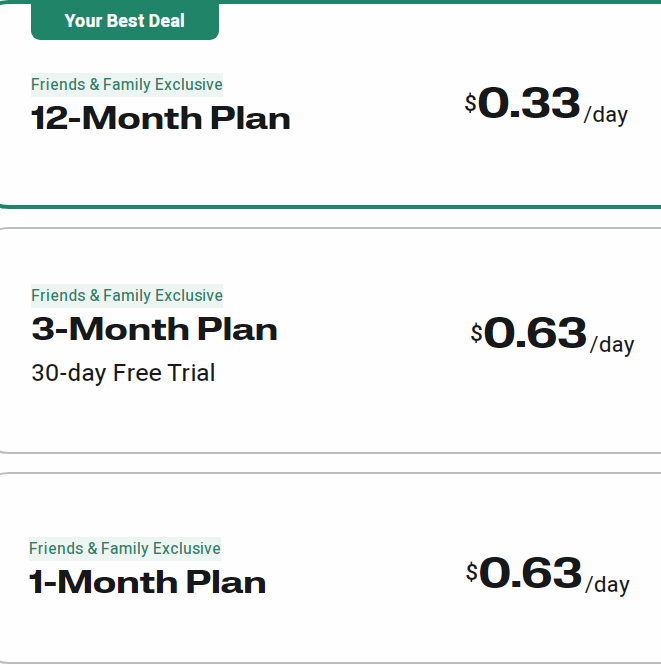Click the 1-Month Plan's $0.63 price
The width and height of the screenshot is (661, 665).
tap(530, 574)
